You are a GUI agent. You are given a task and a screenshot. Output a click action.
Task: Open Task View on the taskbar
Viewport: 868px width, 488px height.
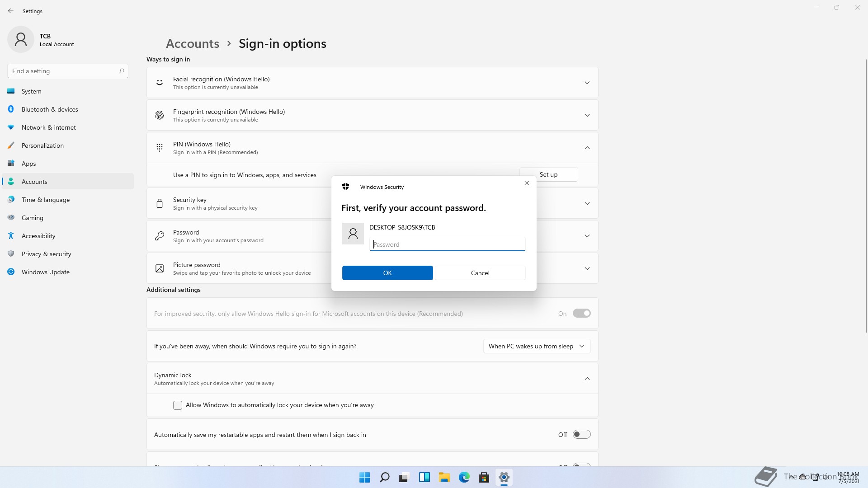click(404, 477)
